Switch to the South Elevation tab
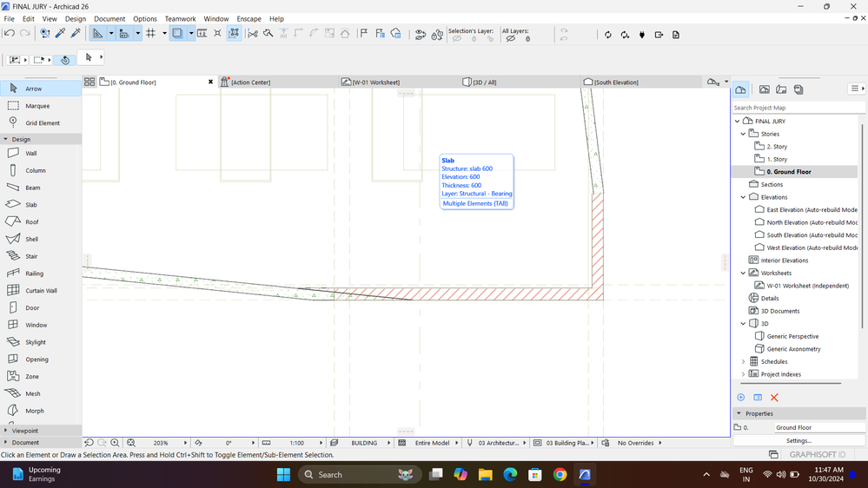 616,82
